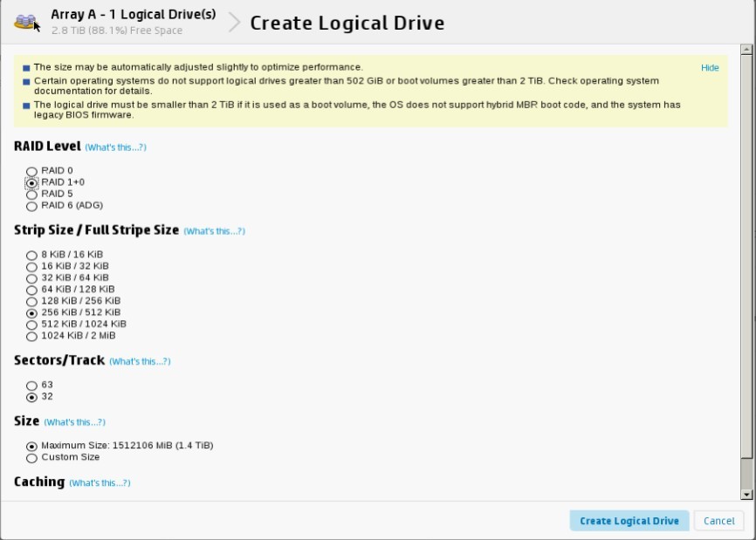Select the Custom Size option
This screenshot has height=540, width=756.
point(32,458)
